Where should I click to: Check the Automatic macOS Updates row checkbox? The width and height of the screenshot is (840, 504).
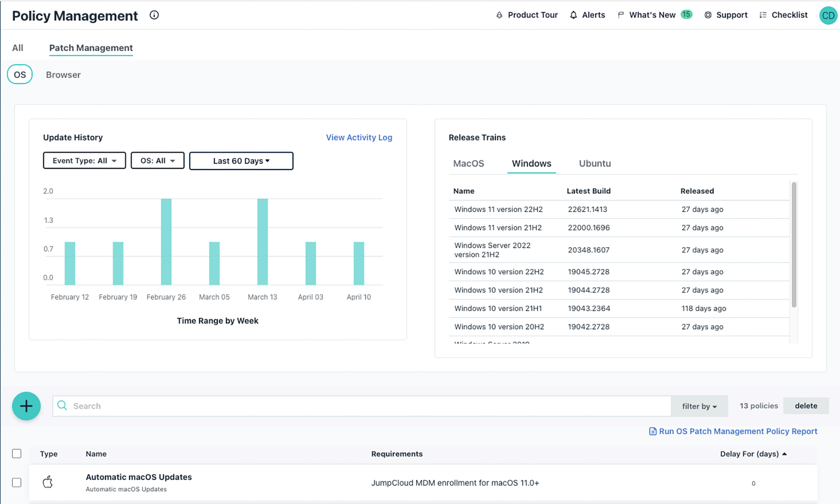click(x=17, y=483)
